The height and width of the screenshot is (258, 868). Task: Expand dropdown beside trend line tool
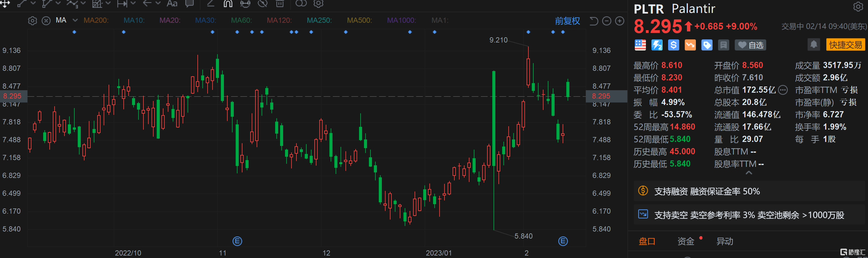click(33, 3)
